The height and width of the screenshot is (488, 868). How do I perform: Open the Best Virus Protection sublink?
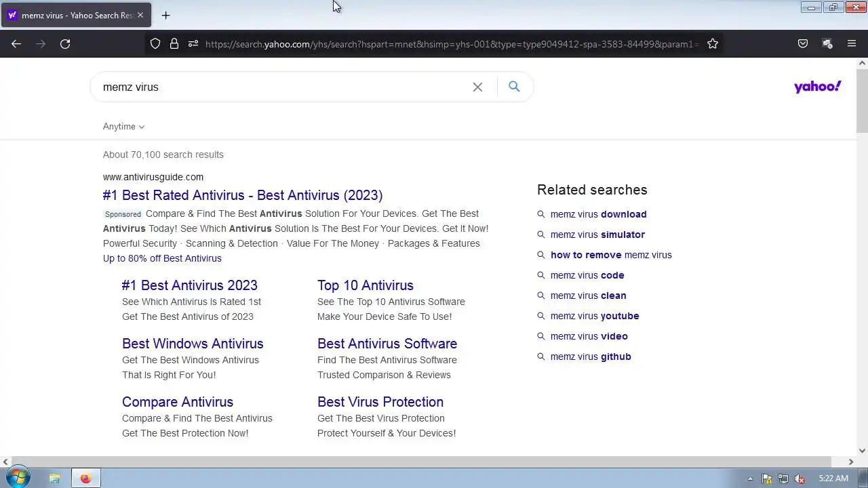pos(380,402)
